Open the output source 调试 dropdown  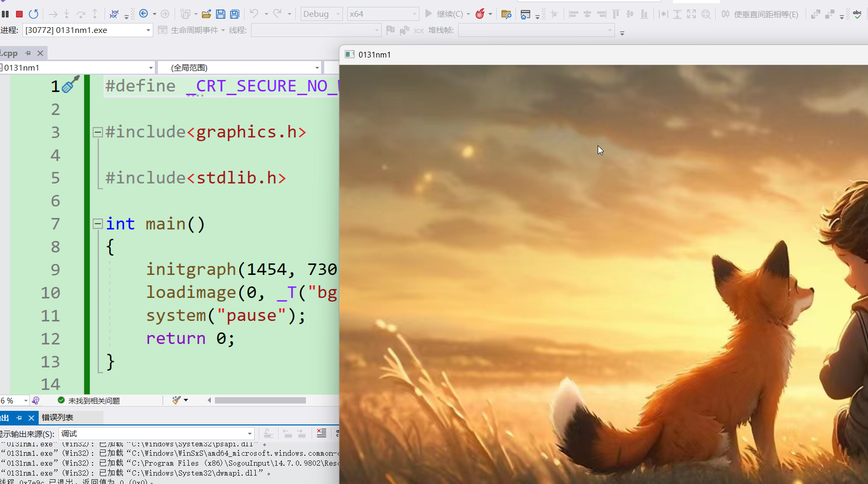coord(156,434)
